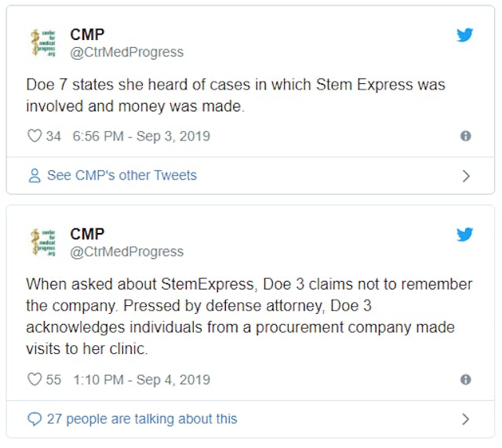Like the Doe 3 tweet with 55 likes

click(35, 380)
